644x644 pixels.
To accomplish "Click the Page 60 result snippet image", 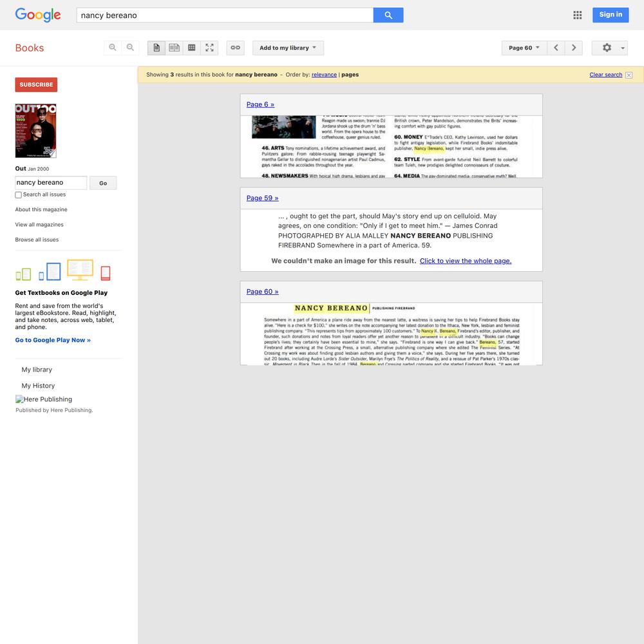I will pos(391,334).
